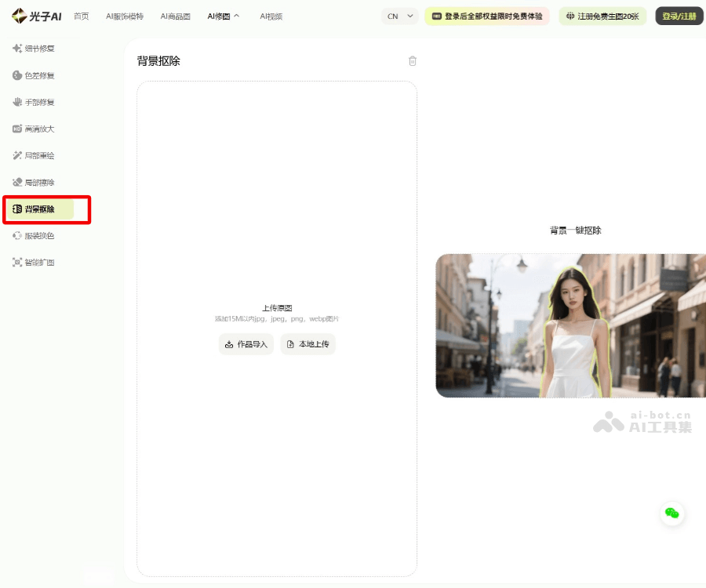
Task: Click the trash icon near 背景抠除 title
Action: (413, 61)
